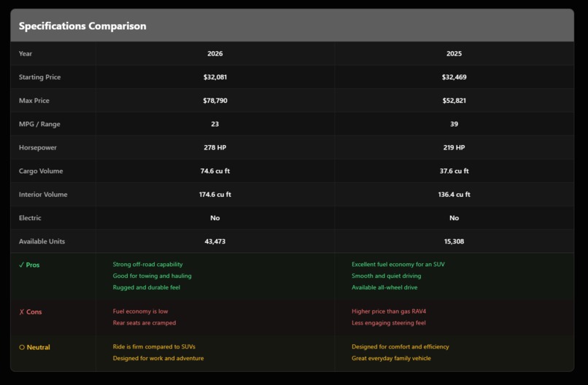Click the 219 HP value
Screen dimensions: 588x385
click(454, 148)
